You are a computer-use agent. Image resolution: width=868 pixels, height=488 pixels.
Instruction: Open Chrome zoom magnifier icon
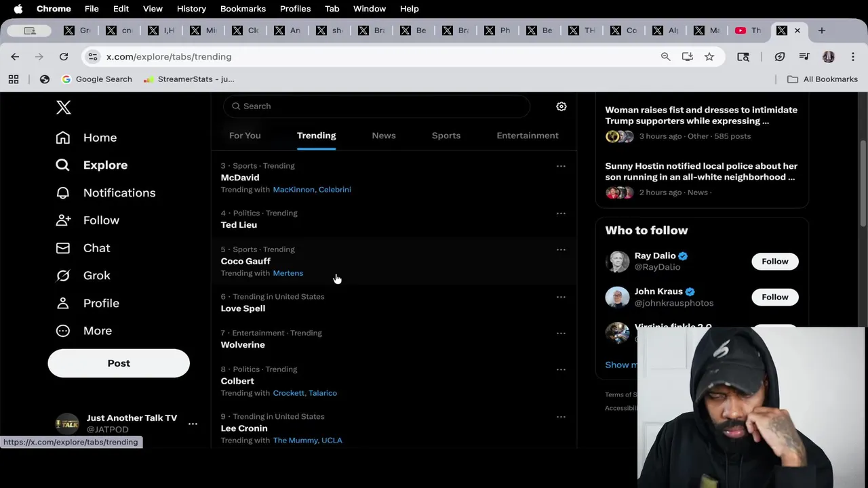click(666, 57)
